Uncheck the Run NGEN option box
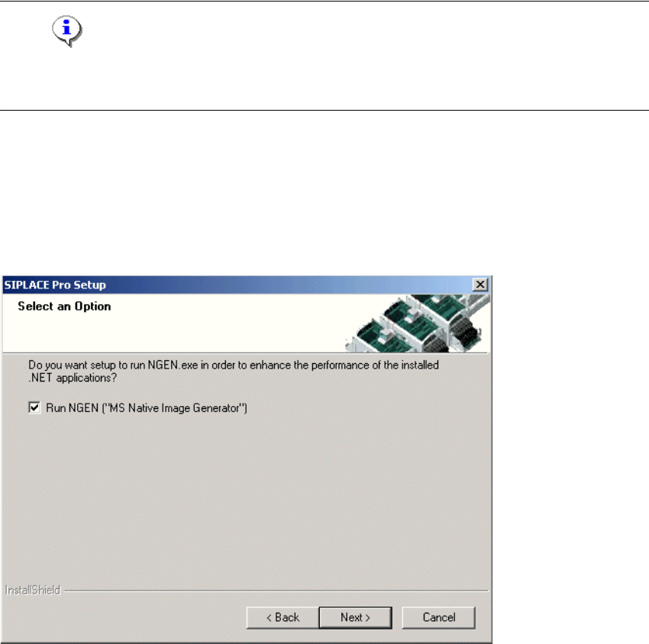 coord(34,407)
